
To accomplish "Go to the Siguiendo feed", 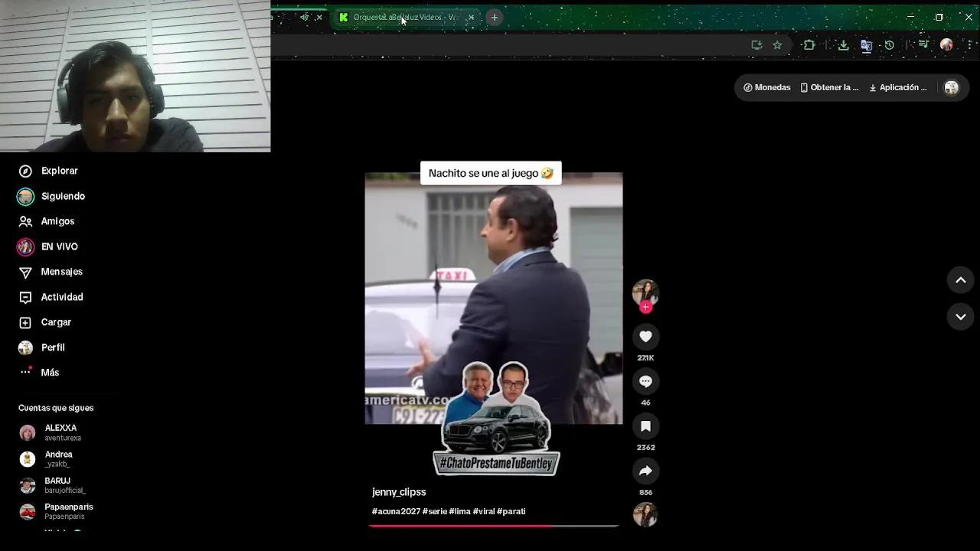I will coord(51,197).
